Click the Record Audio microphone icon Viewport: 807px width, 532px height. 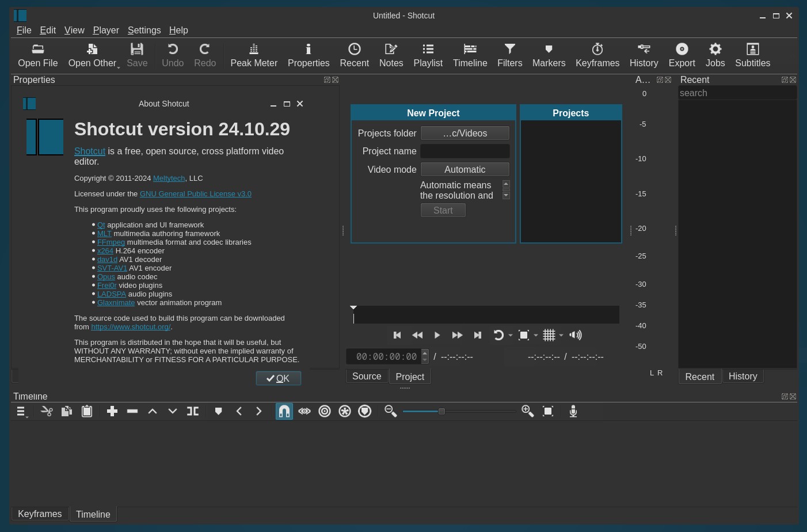pos(573,411)
